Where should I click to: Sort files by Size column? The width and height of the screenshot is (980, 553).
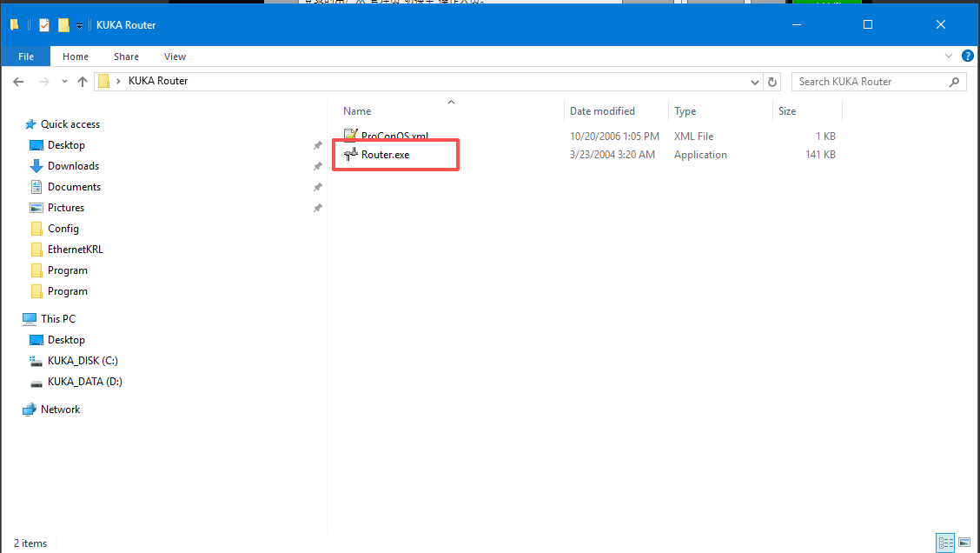coord(787,110)
